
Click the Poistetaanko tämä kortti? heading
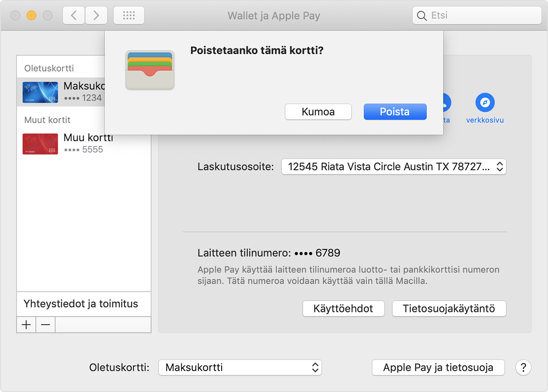[x=257, y=50]
